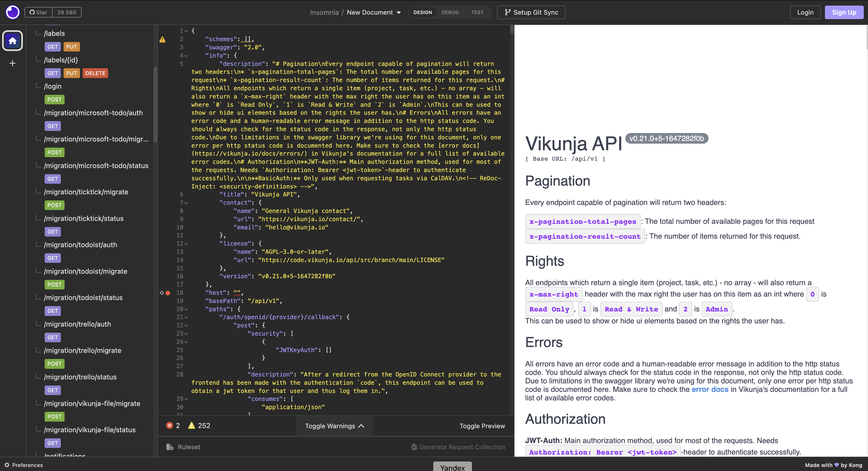The image size is (868, 471).
Task: Click the plus icon below Home
Action: point(12,63)
